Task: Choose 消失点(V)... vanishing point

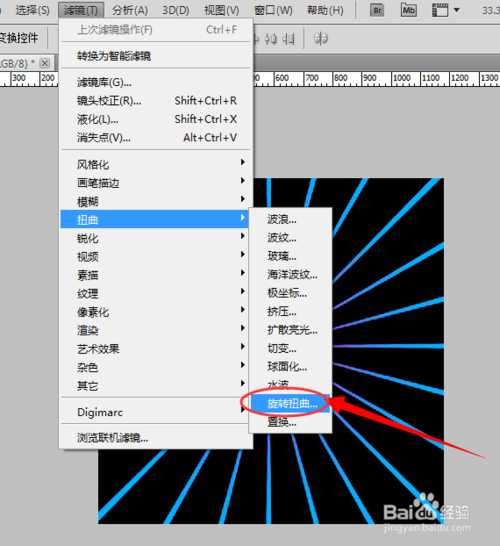Action: coord(156,138)
